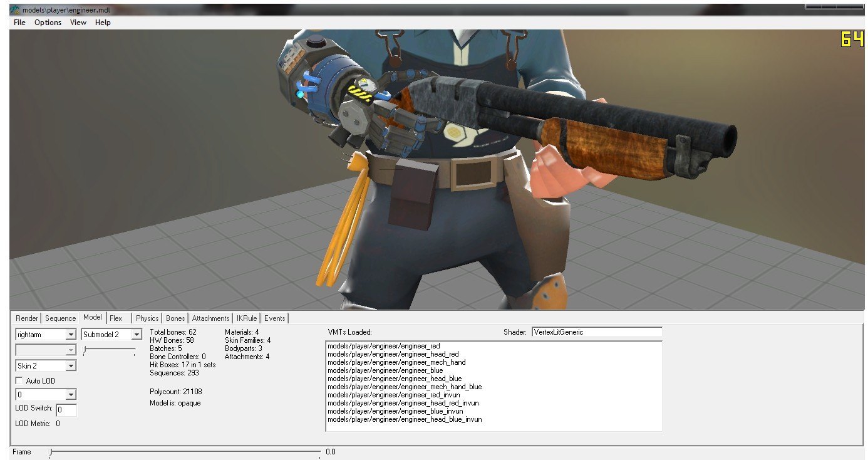
Task: Select engineer_mech_hand_blue in the VMTs list
Action: pos(405,387)
